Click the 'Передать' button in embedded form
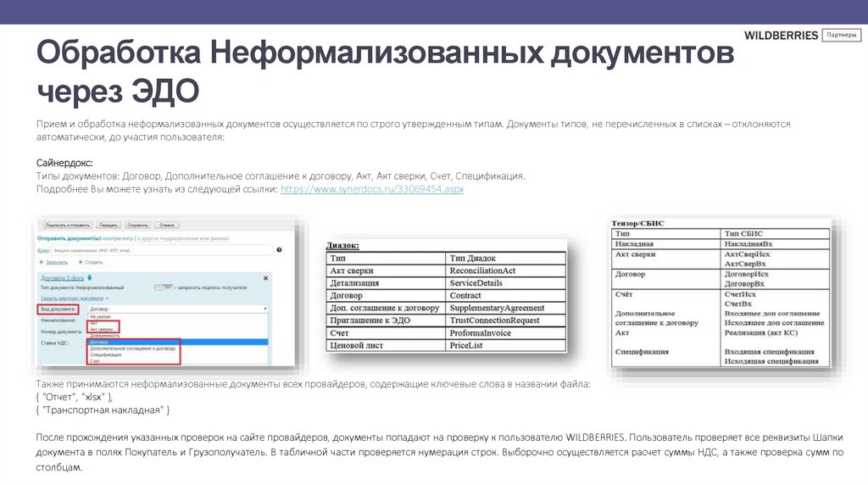868x485 pixels. 108,226
